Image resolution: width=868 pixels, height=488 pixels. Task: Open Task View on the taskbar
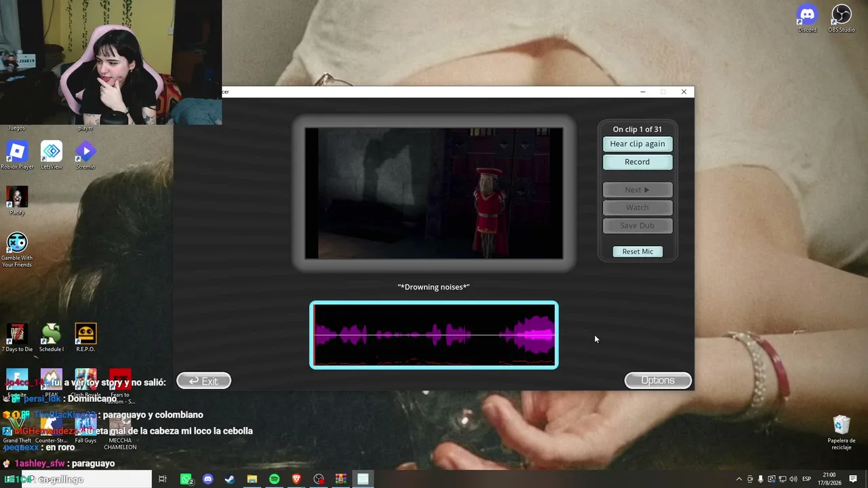click(163, 479)
